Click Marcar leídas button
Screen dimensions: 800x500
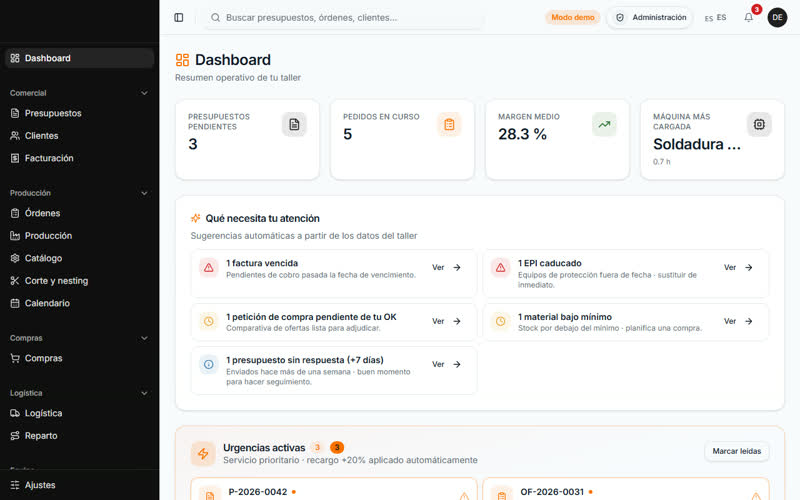[x=737, y=451]
